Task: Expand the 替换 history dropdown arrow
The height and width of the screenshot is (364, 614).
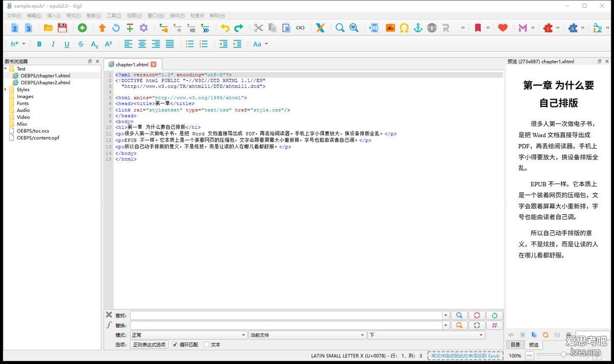Action: click(x=446, y=325)
